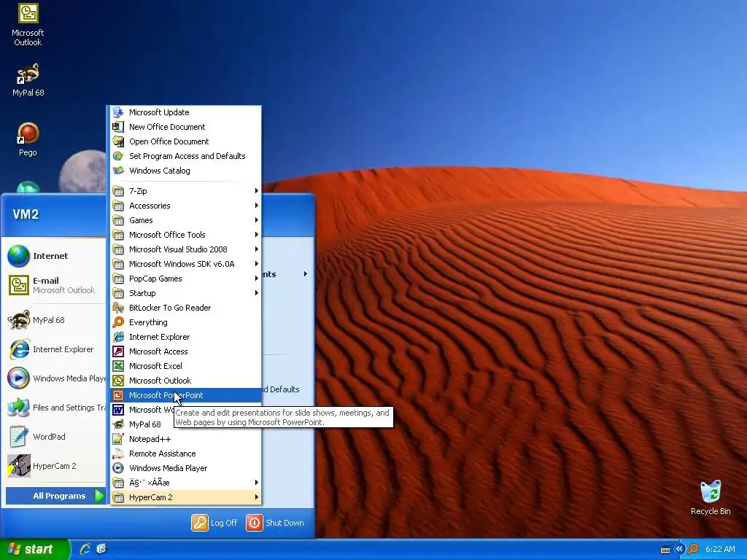Select MyPal 68 in start menu recent list
This screenshot has width=747, height=560.
tap(55, 320)
